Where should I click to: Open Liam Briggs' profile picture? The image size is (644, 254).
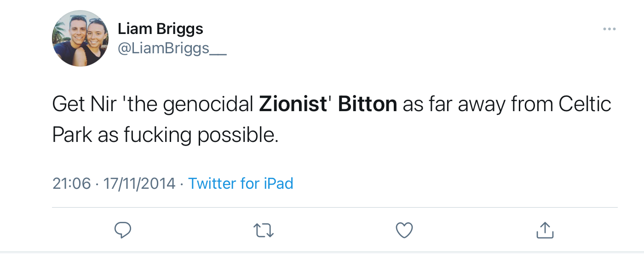(80, 38)
